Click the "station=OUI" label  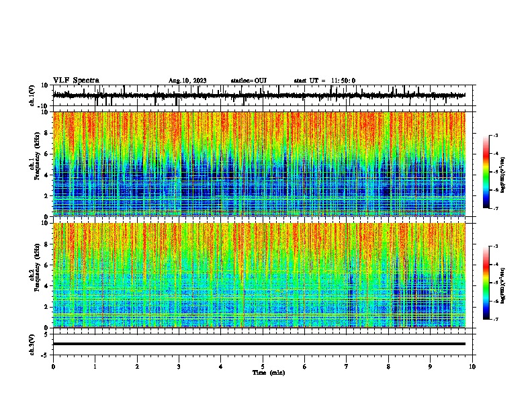tap(249, 81)
